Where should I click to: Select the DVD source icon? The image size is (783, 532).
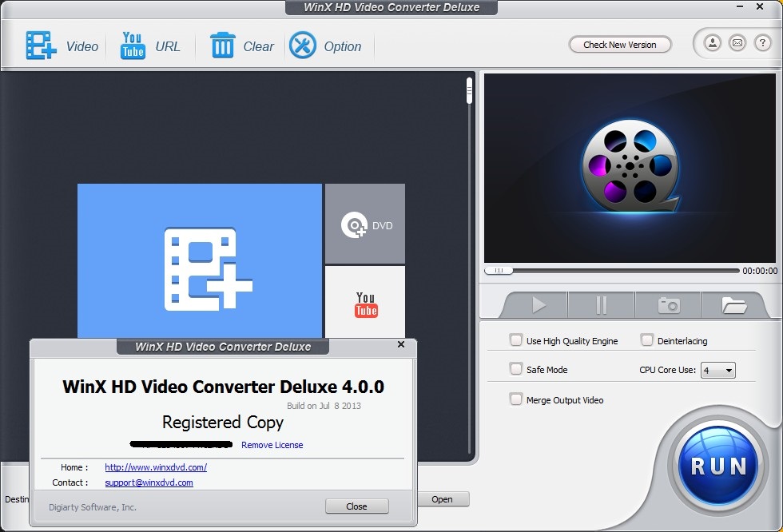(x=364, y=223)
